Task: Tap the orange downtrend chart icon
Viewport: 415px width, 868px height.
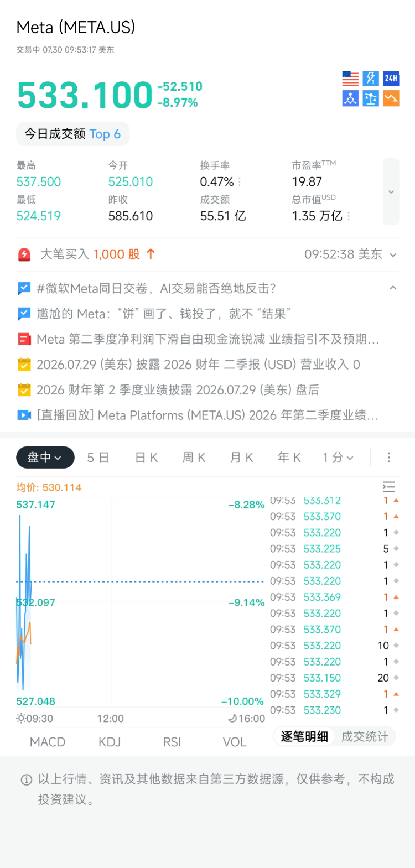Action: (x=391, y=98)
